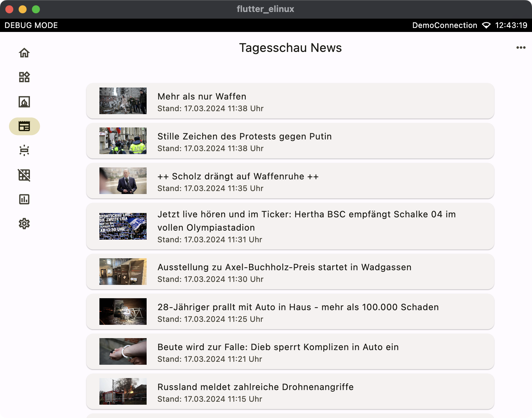Open '28-Jähriger prallt mit Auto in Haus' article
This screenshot has height=418, width=532.
coord(290,312)
